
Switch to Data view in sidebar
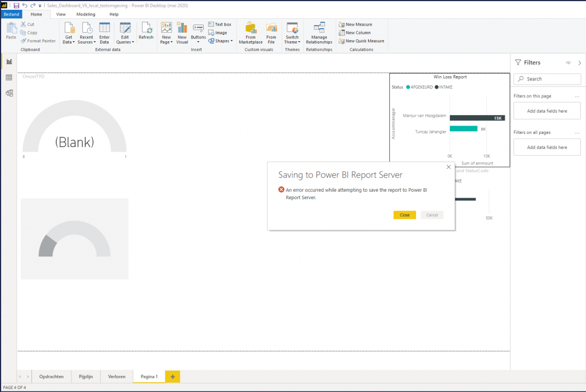pyautogui.click(x=9, y=77)
